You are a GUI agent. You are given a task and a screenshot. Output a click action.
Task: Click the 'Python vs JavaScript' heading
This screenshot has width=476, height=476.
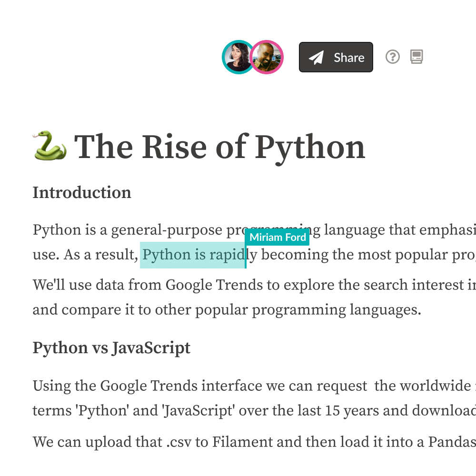coord(111,348)
